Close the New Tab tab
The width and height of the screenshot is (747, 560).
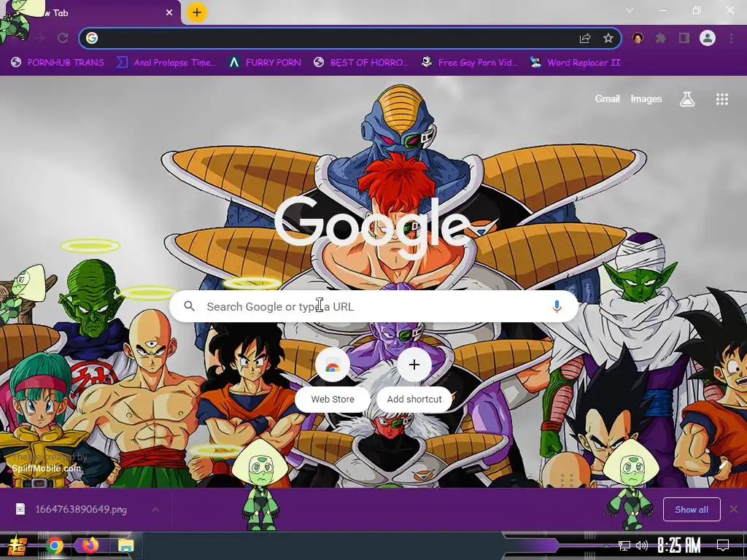tap(169, 13)
